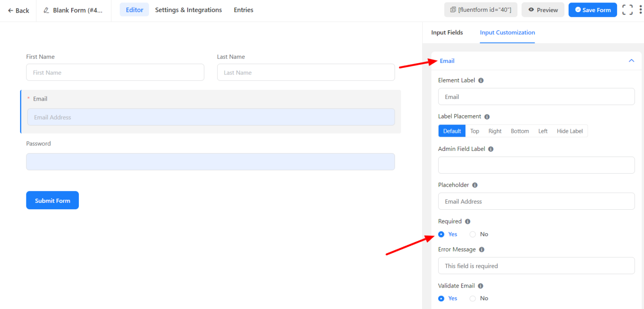This screenshot has width=644, height=309.
Task: Switch to Settings & Integrations tab
Action: coord(188,10)
